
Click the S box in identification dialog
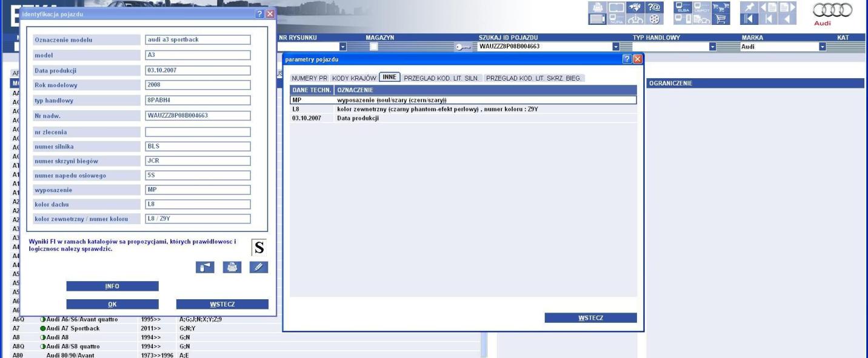(x=259, y=247)
